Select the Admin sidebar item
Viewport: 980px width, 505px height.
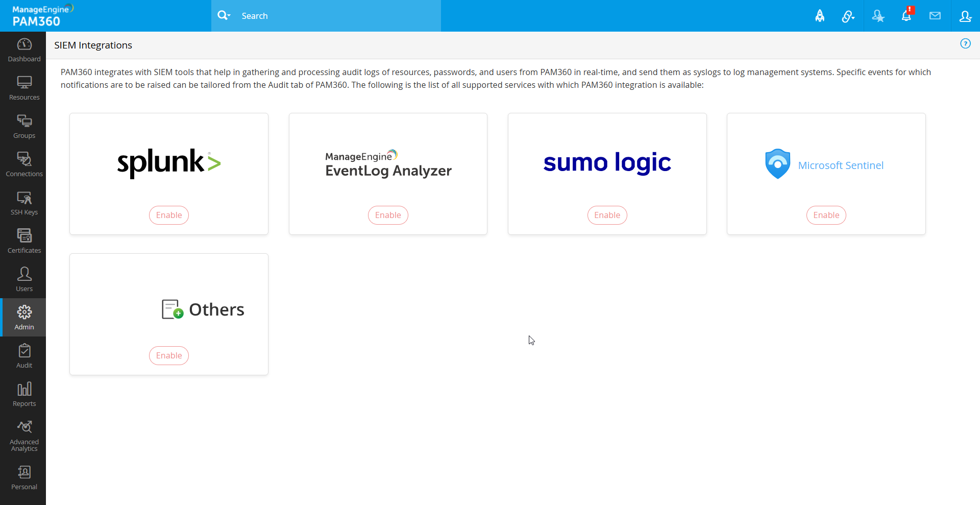point(24,318)
